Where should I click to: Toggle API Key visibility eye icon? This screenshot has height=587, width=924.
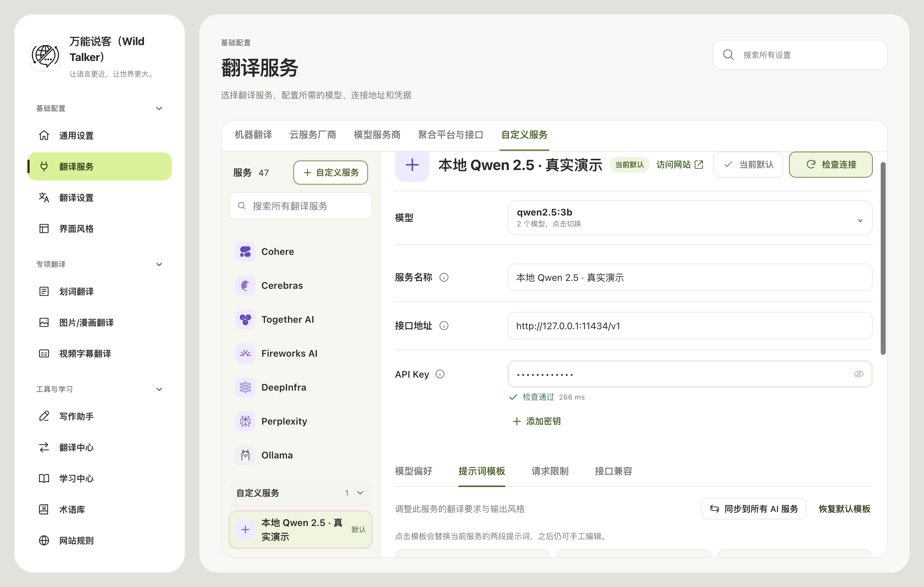(x=859, y=374)
